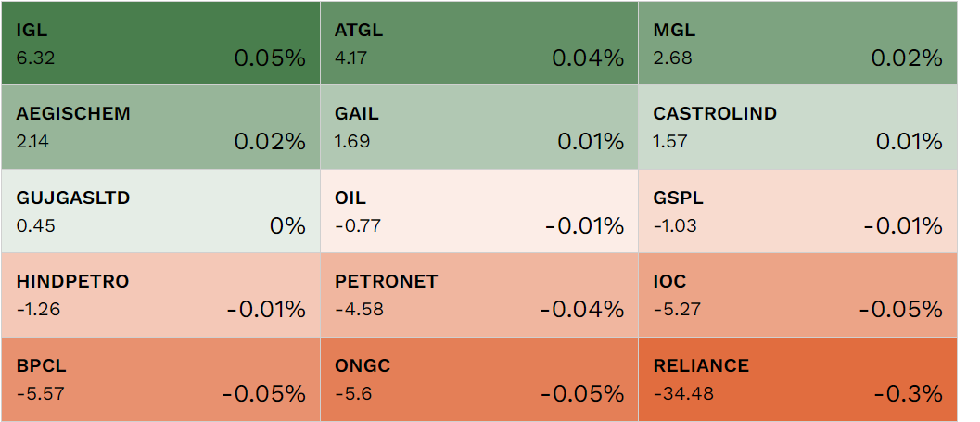Open the CASTROLIND tile
The width and height of the screenshot is (980, 422).
click(x=797, y=128)
